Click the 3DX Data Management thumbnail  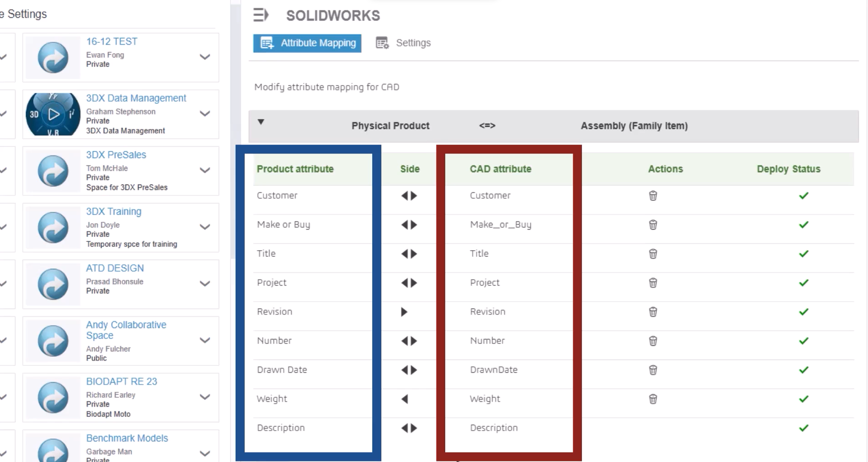(x=53, y=114)
